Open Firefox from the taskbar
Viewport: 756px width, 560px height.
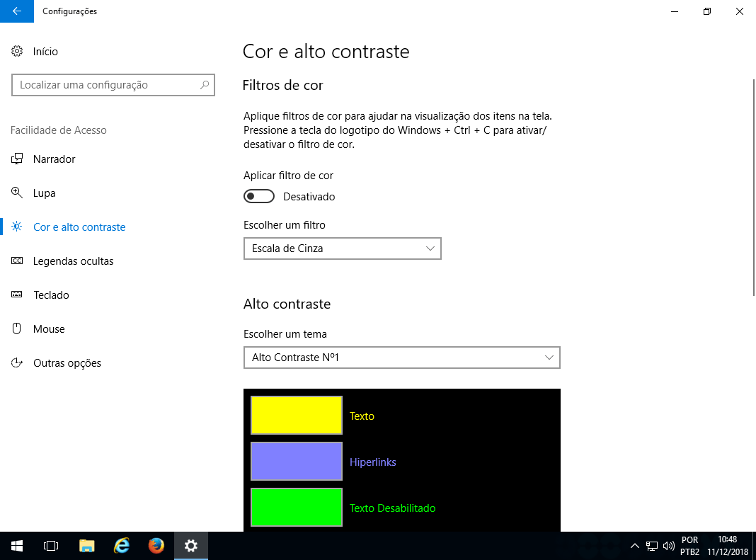pos(156,546)
